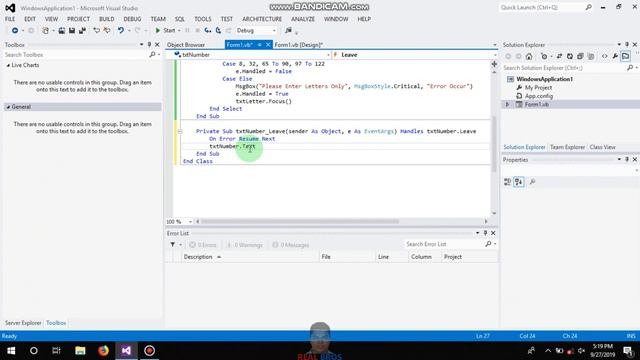
Task: Expand the Form1.vb tree node
Action: pos(508,104)
